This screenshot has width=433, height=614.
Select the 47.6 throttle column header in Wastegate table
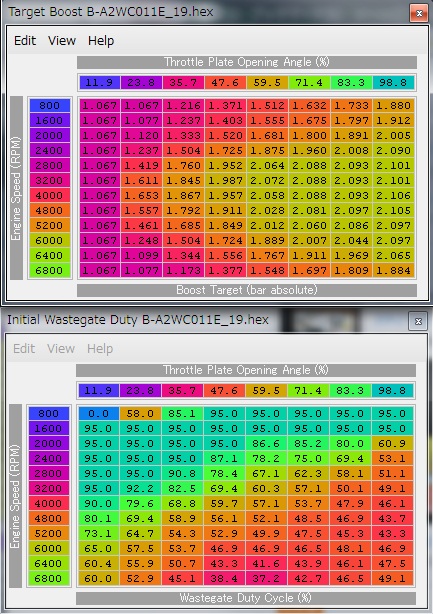[x=224, y=390]
